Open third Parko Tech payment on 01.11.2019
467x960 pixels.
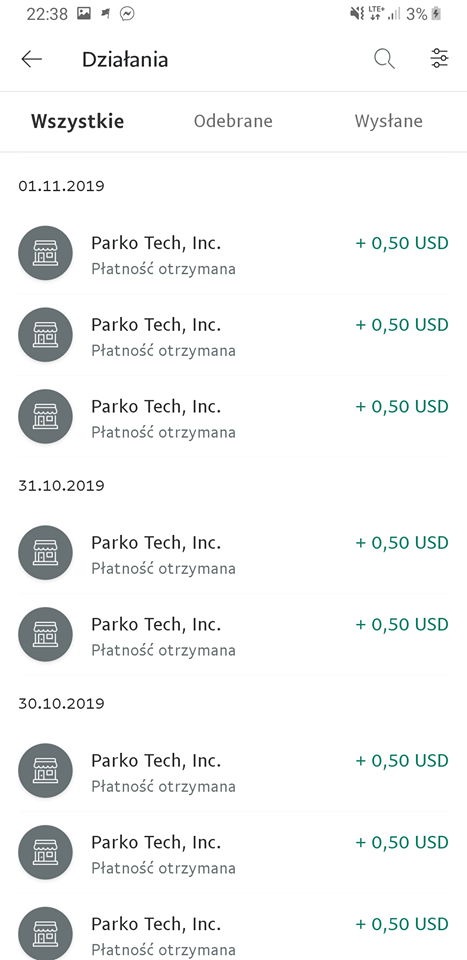[x=233, y=417]
